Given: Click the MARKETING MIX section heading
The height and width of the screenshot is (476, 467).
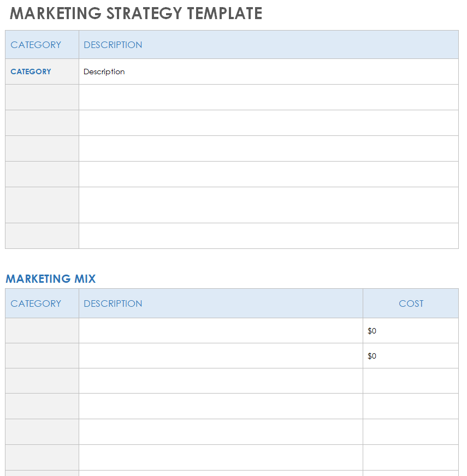Looking at the screenshot, I should [x=51, y=279].
